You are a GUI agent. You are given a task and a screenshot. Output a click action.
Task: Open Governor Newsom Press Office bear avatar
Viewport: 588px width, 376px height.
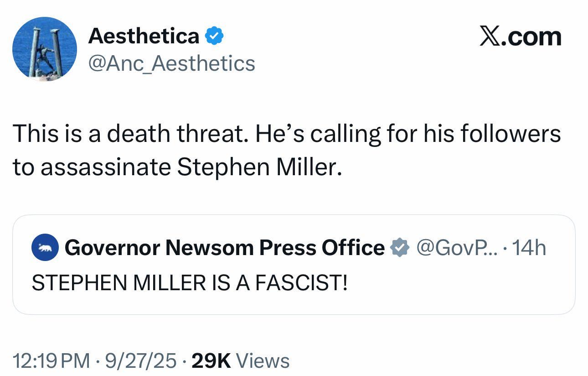pos(45,248)
